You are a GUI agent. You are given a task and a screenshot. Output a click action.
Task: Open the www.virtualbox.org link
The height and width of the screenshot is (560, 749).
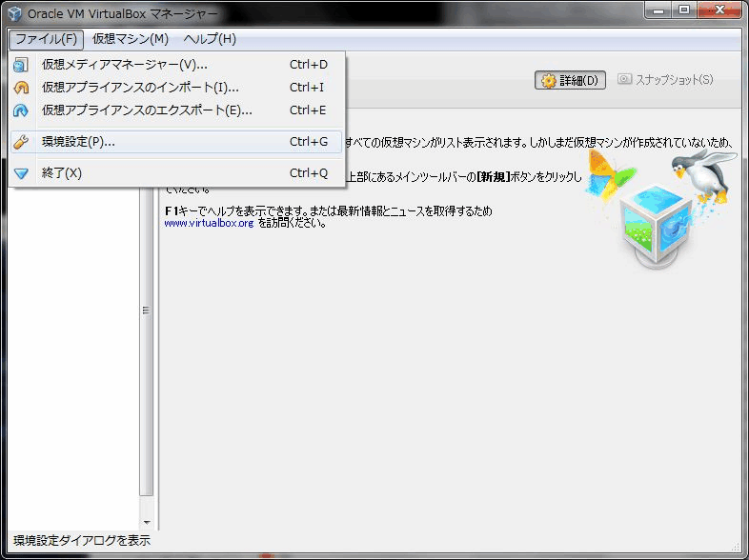click(x=209, y=223)
